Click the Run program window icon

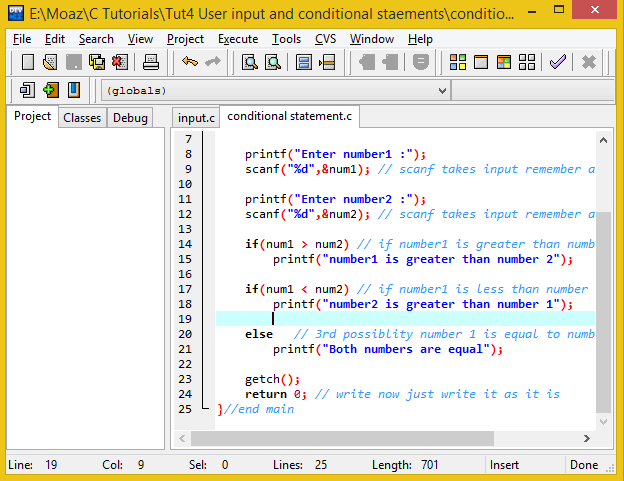(x=480, y=62)
